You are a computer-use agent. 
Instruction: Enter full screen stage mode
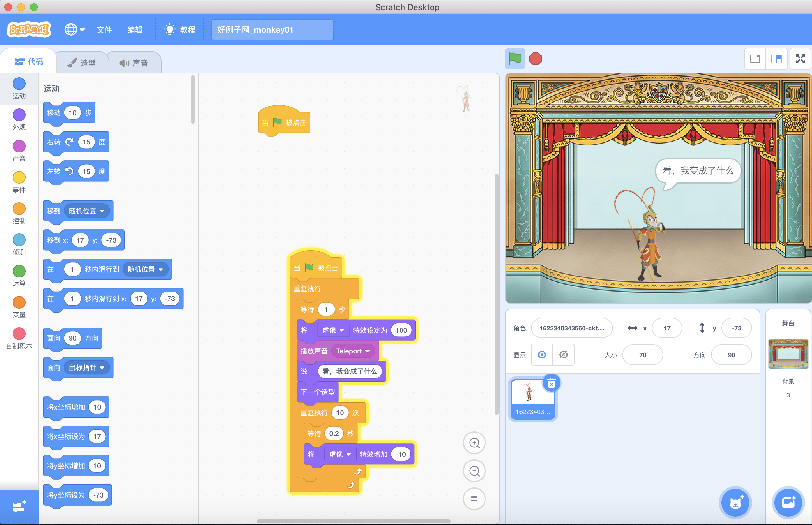click(801, 59)
